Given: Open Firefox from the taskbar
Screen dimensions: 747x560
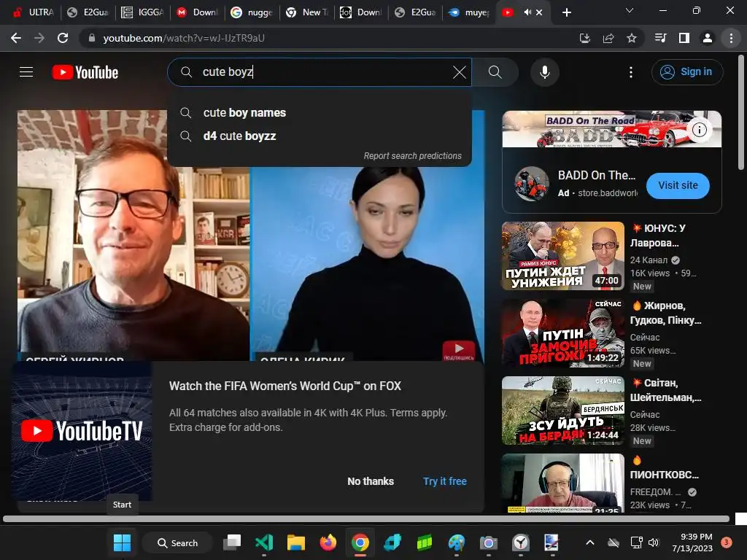Looking at the screenshot, I should 328,542.
